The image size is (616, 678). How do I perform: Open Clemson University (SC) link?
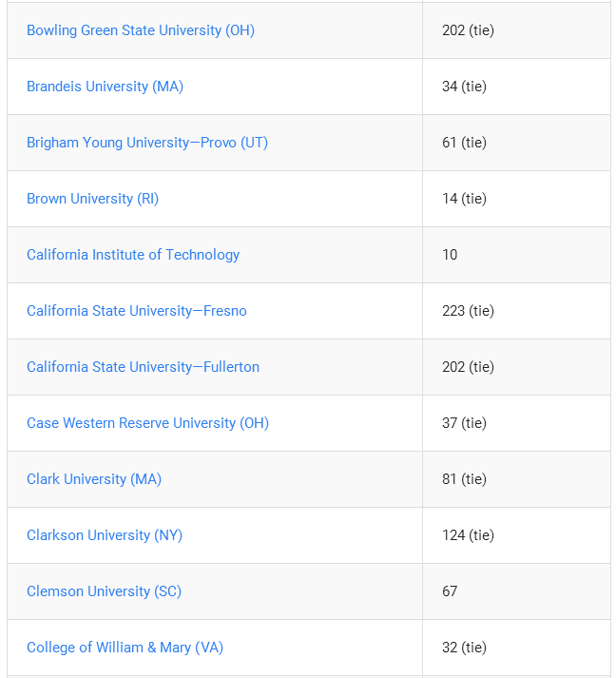pyautogui.click(x=105, y=591)
